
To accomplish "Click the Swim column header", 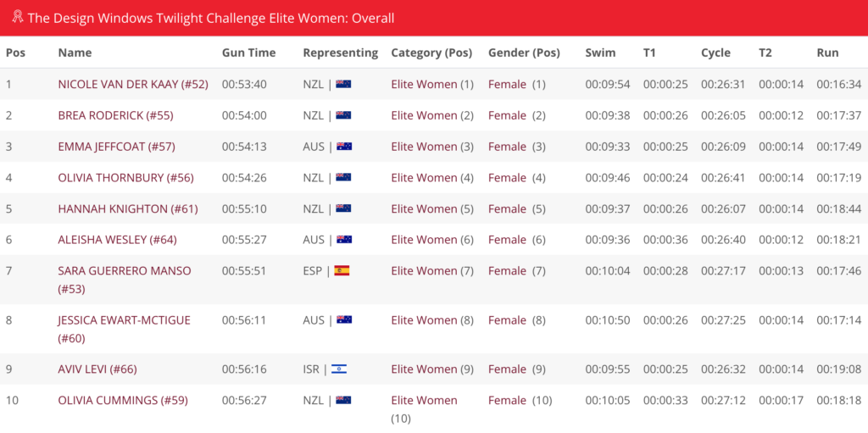I will pos(600,53).
